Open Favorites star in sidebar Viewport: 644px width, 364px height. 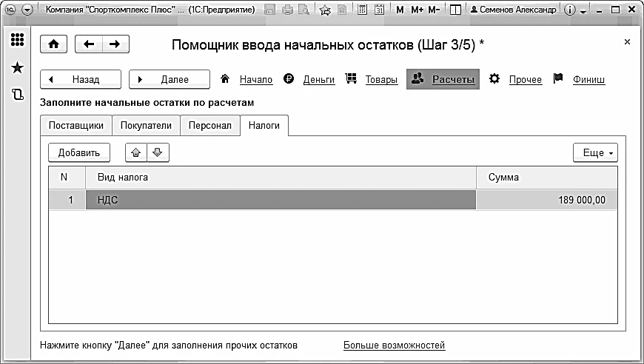(x=17, y=67)
